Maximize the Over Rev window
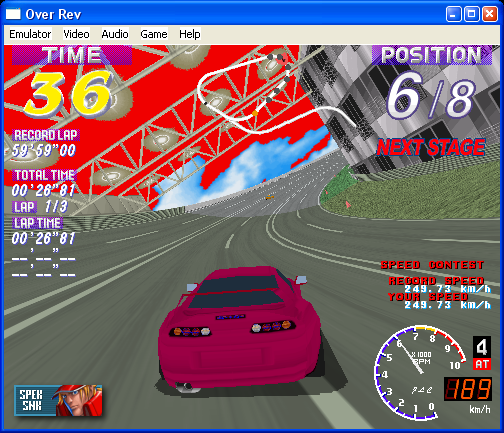 pos(471,14)
